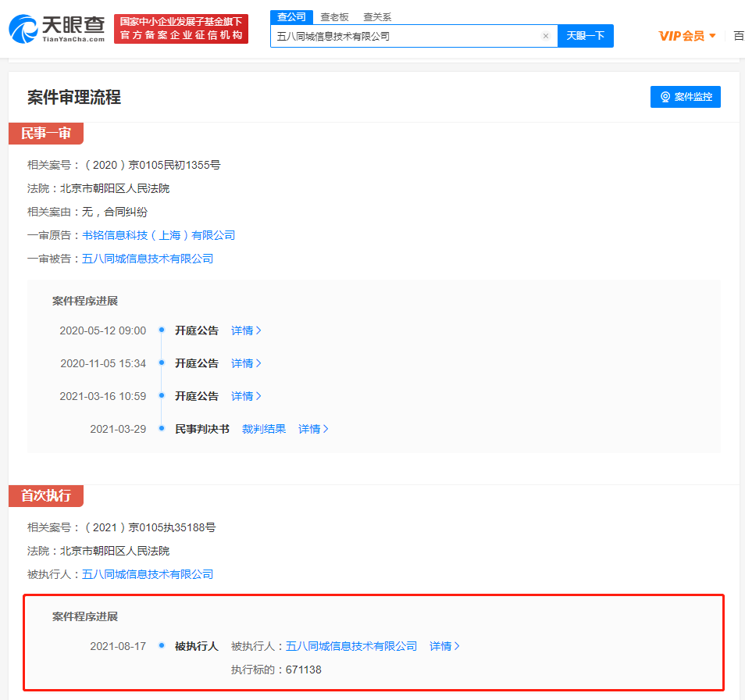Click the case number （2020）京0105民初1355号
This screenshot has height=700, width=745.
pos(152,165)
